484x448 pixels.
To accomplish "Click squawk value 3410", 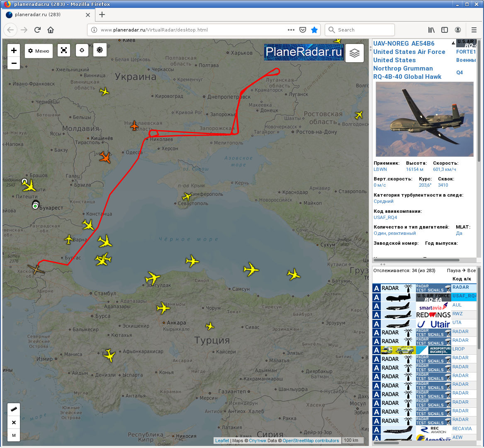I will pos(443,185).
